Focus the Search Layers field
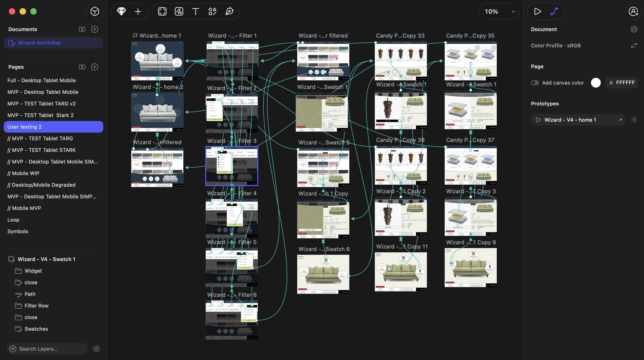 tap(47, 349)
